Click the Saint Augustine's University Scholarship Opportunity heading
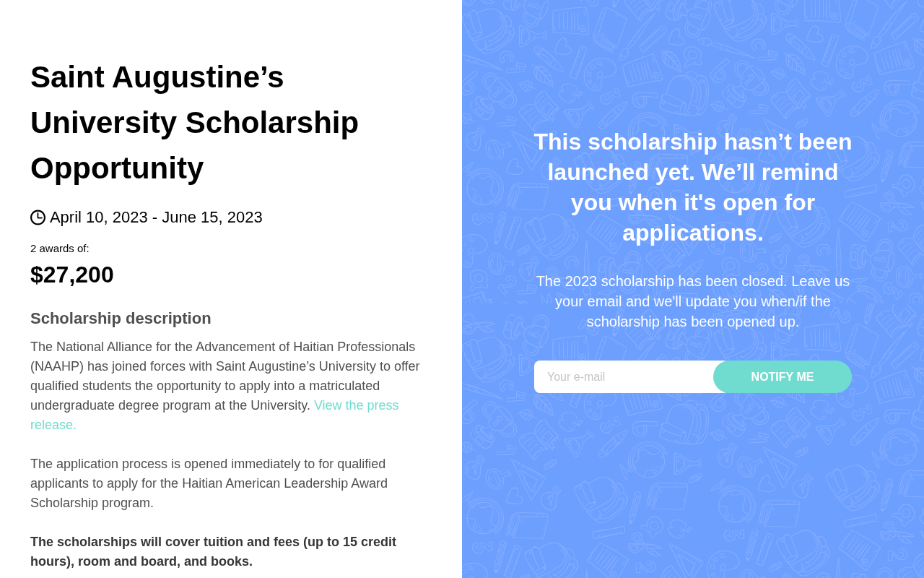The width and height of the screenshot is (924, 578). [x=195, y=122]
